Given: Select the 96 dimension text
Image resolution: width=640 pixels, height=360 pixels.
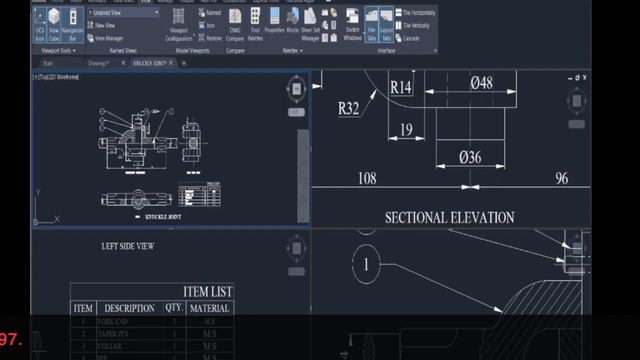Looking at the screenshot, I should 562,178.
